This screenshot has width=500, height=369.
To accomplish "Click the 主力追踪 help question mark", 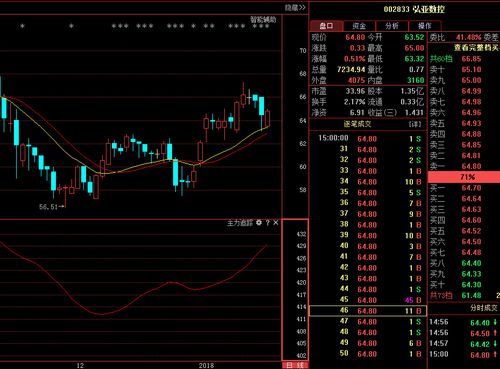I will click(x=267, y=223).
